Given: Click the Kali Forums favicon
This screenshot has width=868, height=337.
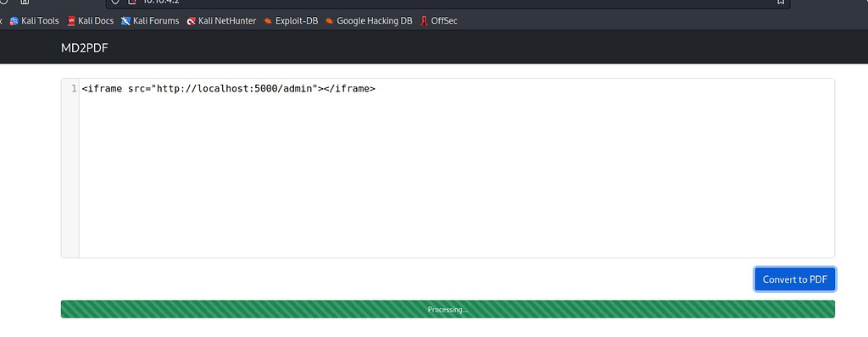Looking at the screenshot, I should [x=125, y=21].
